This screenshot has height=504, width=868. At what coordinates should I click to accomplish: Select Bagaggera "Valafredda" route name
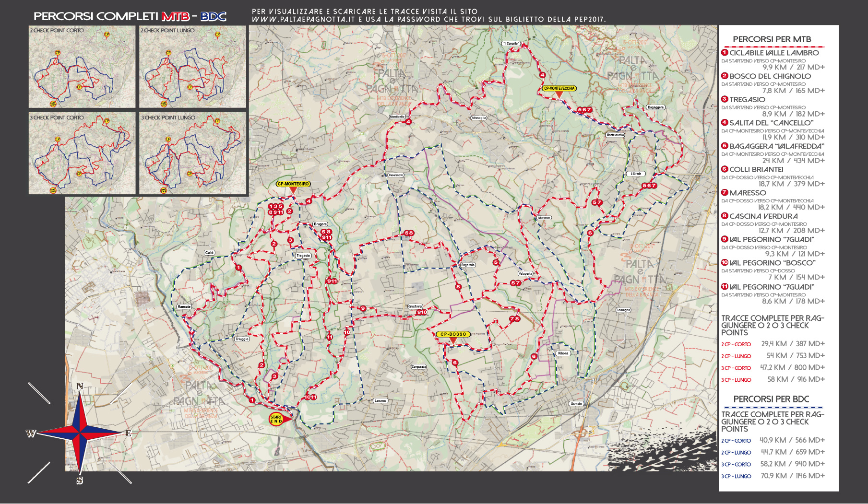point(777,146)
